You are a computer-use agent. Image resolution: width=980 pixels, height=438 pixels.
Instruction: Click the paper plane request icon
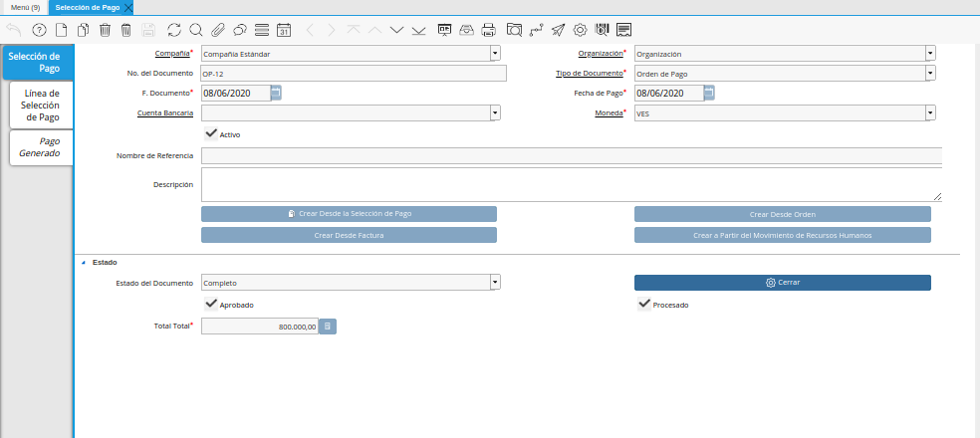558,30
